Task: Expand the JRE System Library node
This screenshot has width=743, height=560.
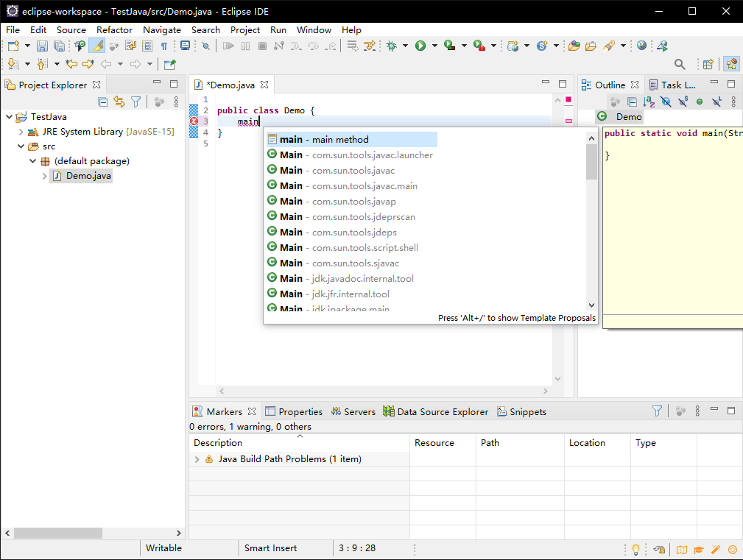Action: pyautogui.click(x=21, y=132)
